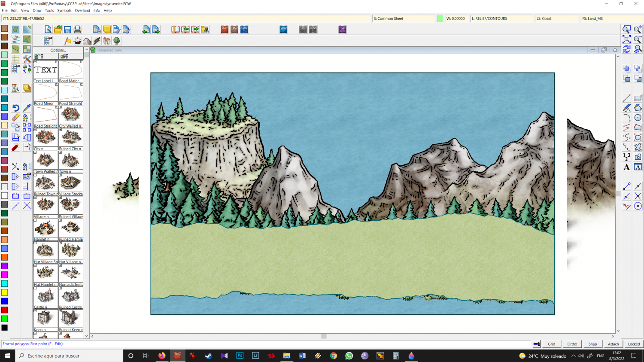Pick the Erase tool icon
The image size is (644, 362).
pos(15,118)
